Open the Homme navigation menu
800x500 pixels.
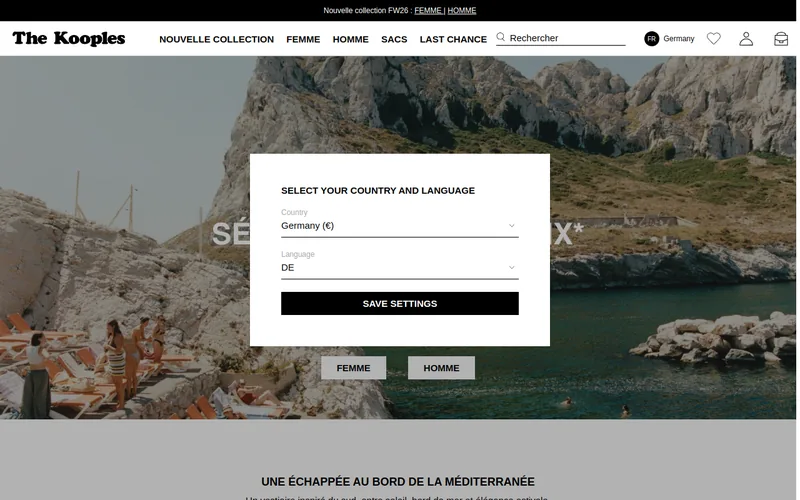352,39
